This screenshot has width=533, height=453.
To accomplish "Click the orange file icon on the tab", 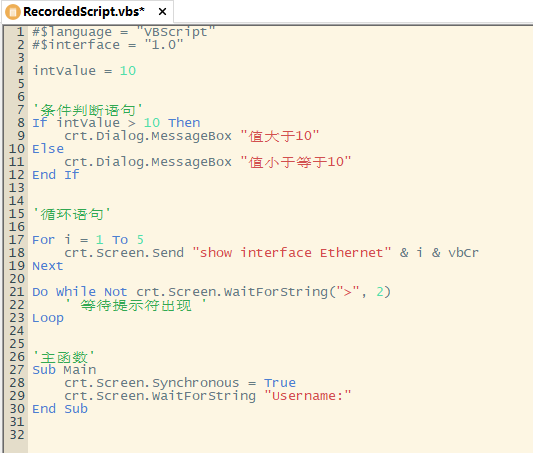I will click(13, 12).
